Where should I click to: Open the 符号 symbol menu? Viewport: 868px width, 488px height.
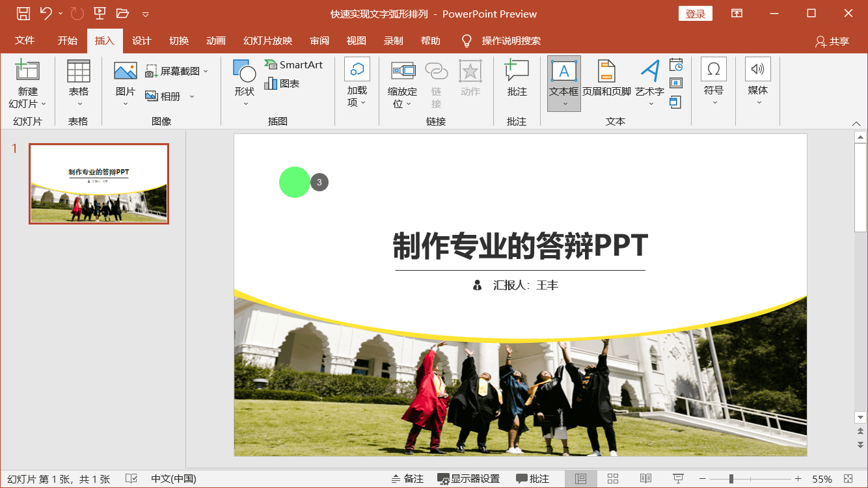pyautogui.click(x=714, y=82)
